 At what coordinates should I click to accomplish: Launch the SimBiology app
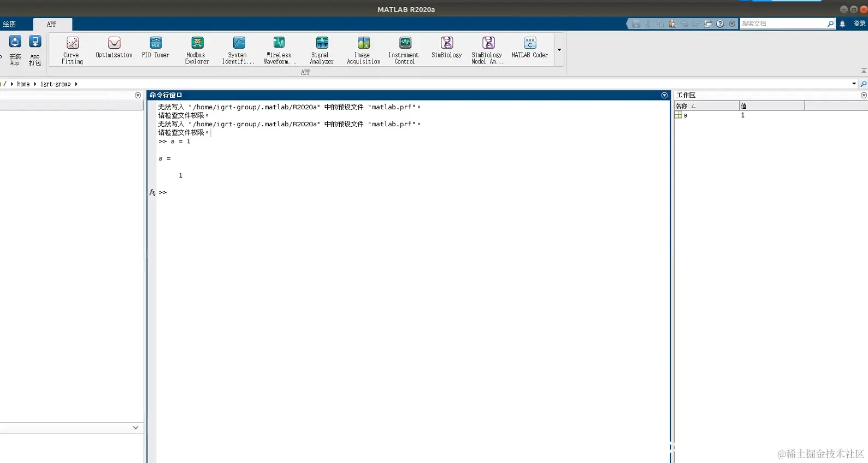click(447, 48)
